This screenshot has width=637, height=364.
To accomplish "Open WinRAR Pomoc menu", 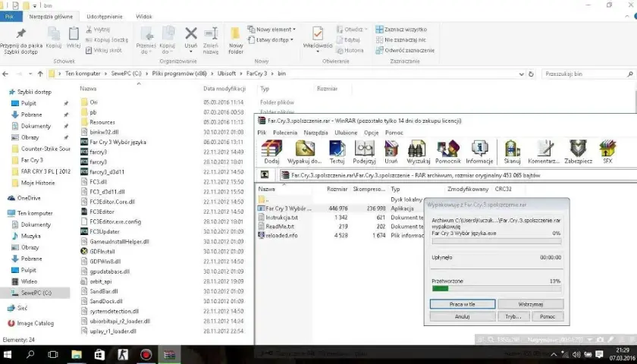I will pos(394,133).
